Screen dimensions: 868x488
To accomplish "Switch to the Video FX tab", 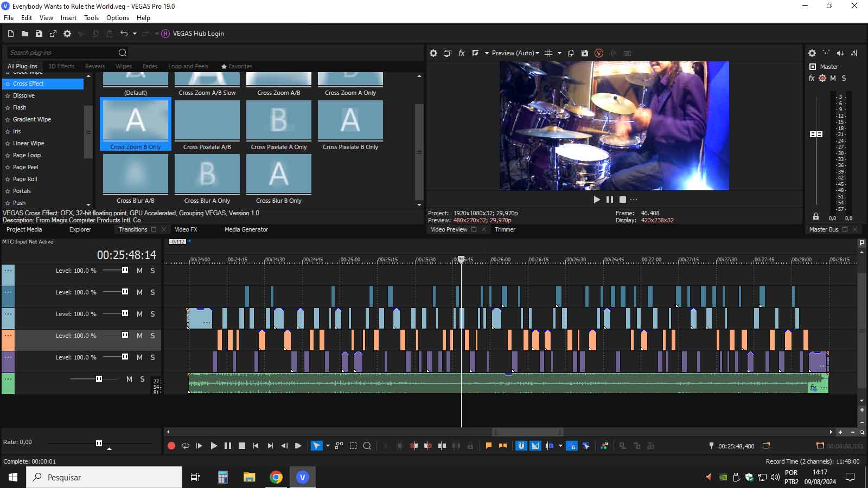I will coord(186,229).
